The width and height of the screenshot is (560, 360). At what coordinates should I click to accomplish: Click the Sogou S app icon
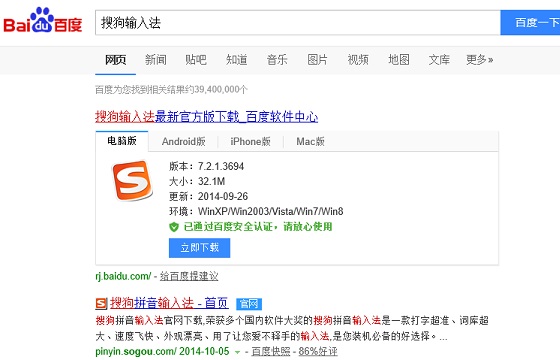click(x=132, y=180)
